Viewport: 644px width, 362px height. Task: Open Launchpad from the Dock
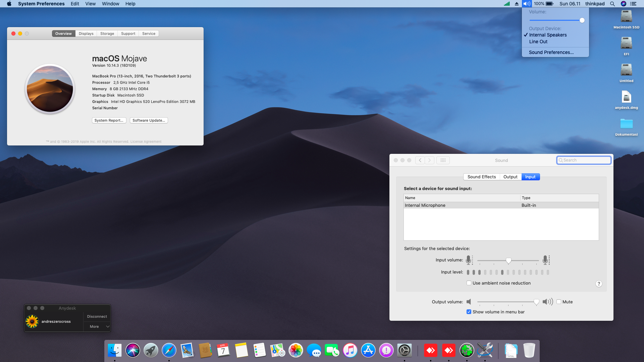point(151,350)
